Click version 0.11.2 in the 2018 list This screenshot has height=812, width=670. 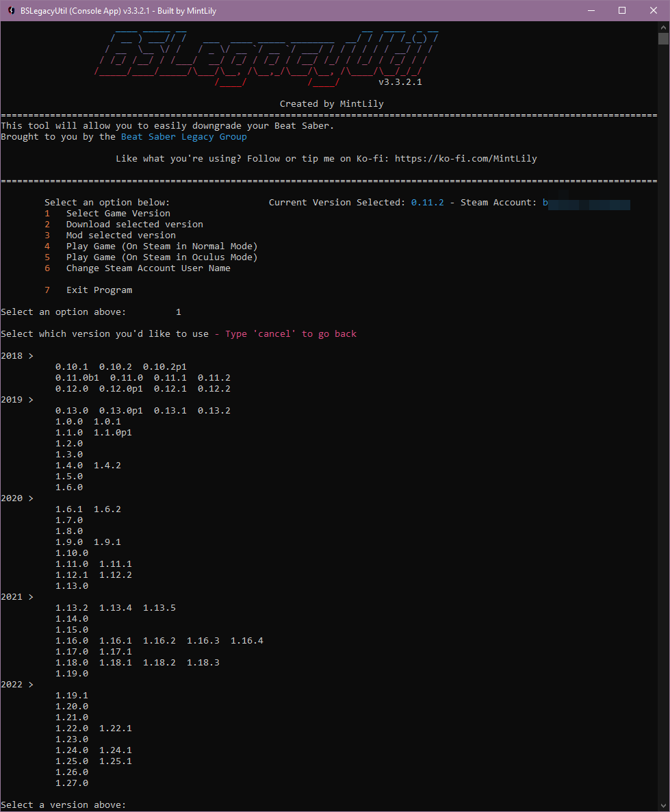214,378
